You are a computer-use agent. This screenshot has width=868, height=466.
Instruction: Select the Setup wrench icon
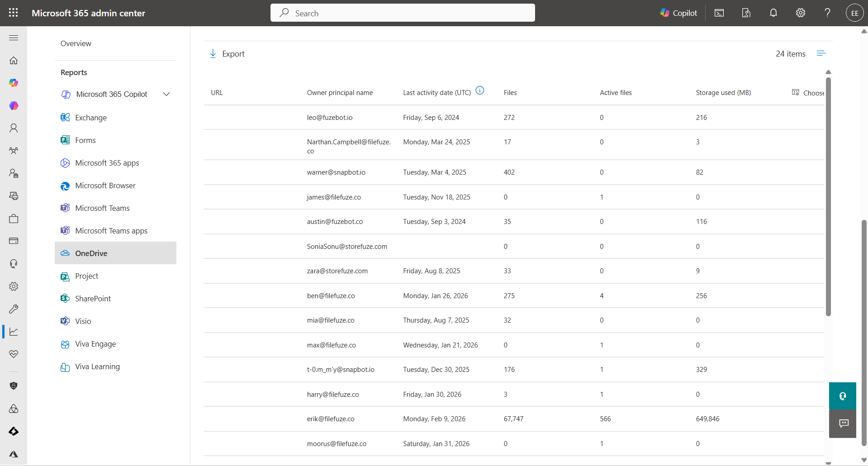point(14,309)
